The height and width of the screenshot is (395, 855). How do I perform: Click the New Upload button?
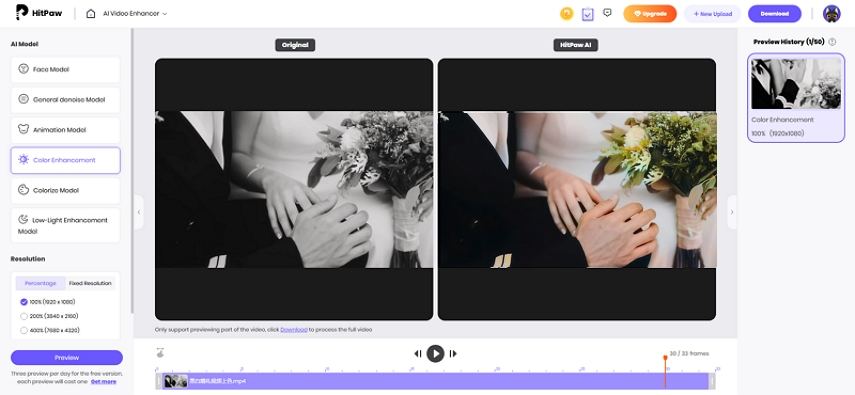click(713, 14)
